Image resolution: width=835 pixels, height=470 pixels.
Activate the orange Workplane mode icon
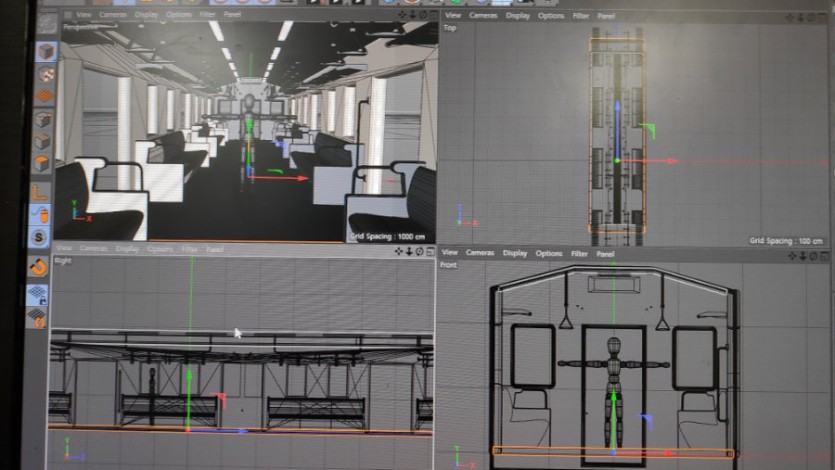coord(44,98)
